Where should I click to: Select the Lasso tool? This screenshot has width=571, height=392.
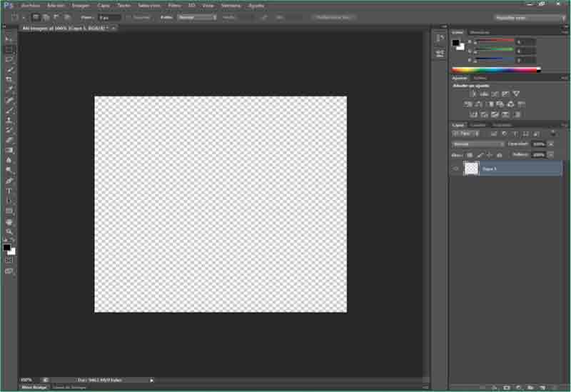[9, 59]
